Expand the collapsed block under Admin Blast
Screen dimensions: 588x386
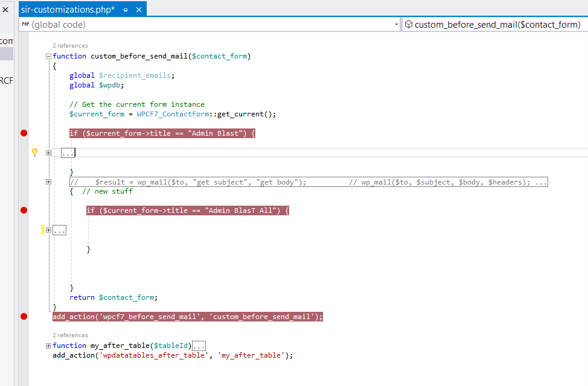[x=48, y=153]
